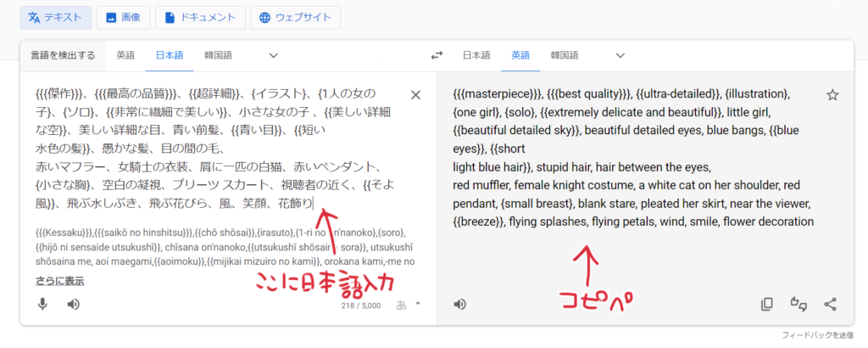Listen to the Japanese source text
This screenshot has height=348, width=868.
tap(74, 304)
